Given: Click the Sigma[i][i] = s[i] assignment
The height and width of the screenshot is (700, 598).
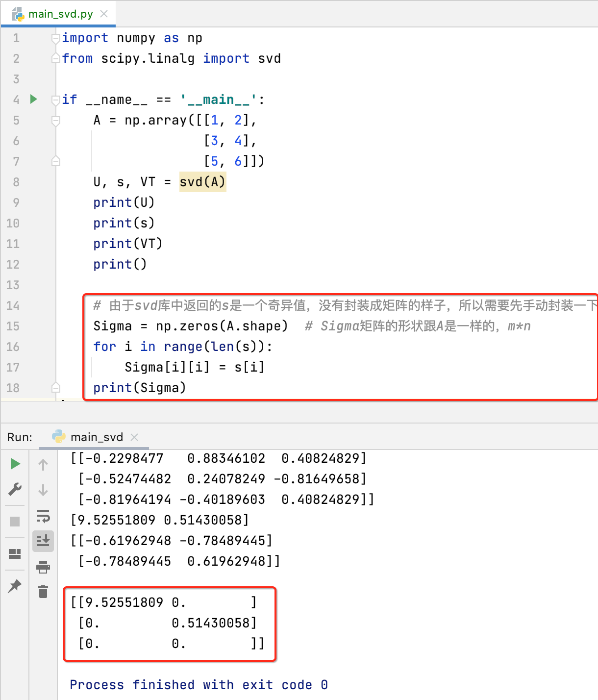Looking at the screenshot, I should (x=195, y=367).
